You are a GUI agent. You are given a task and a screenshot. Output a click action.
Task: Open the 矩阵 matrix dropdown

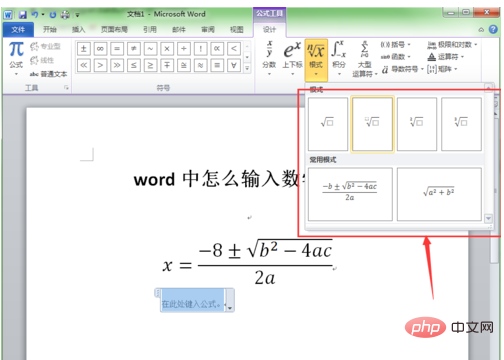coord(442,69)
